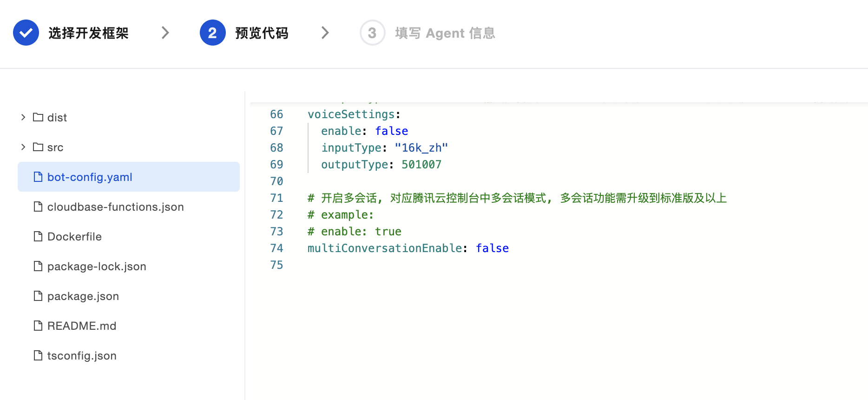The height and width of the screenshot is (400, 868).
Task: Click the package-lock.json file icon
Action: (x=38, y=266)
